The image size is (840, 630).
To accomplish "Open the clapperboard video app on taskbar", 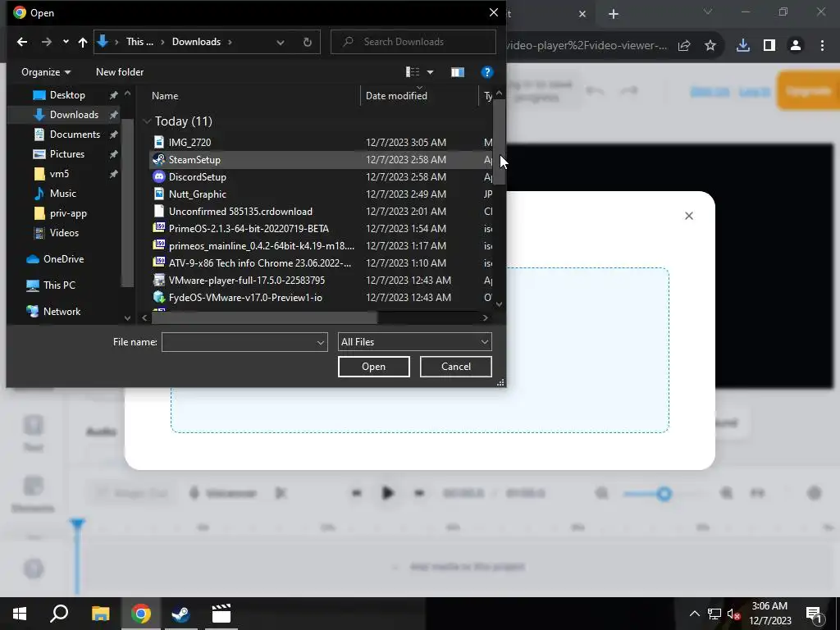I will point(221,614).
